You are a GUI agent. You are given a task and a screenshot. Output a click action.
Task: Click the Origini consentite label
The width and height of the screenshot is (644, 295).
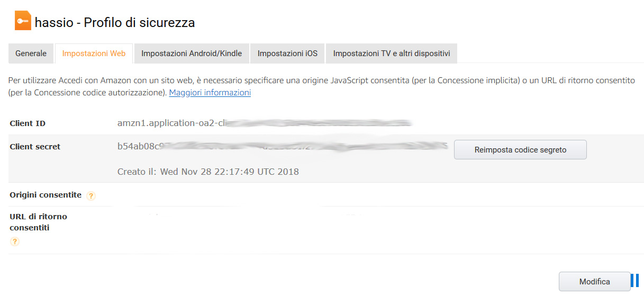pyautogui.click(x=46, y=195)
